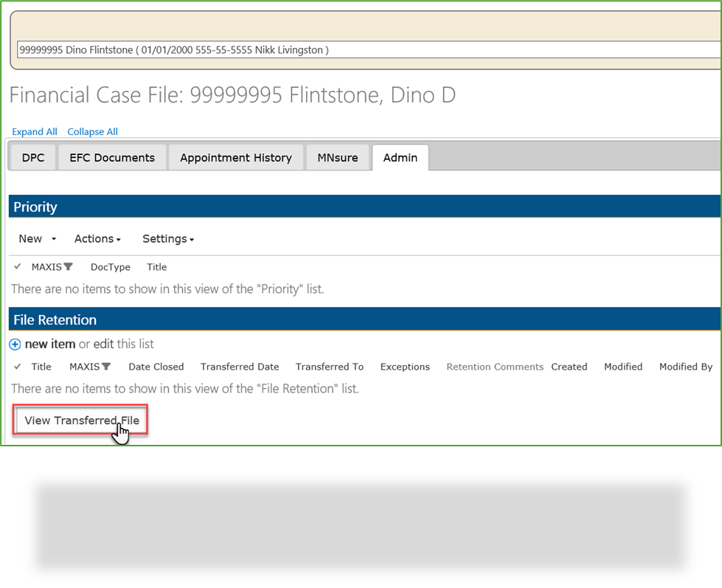Image resolution: width=722 pixels, height=588 pixels.
Task: Sort by the Date Closed column header
Action: (156, 366)
